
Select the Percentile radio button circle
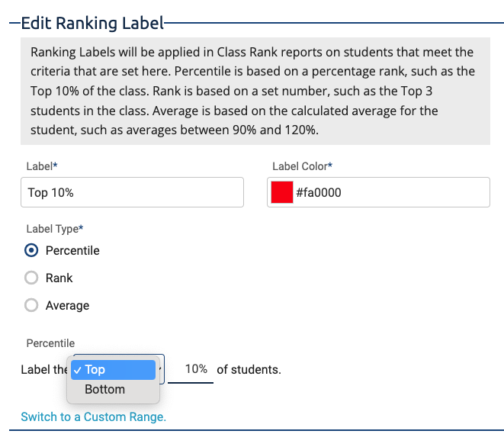(31, 250)
